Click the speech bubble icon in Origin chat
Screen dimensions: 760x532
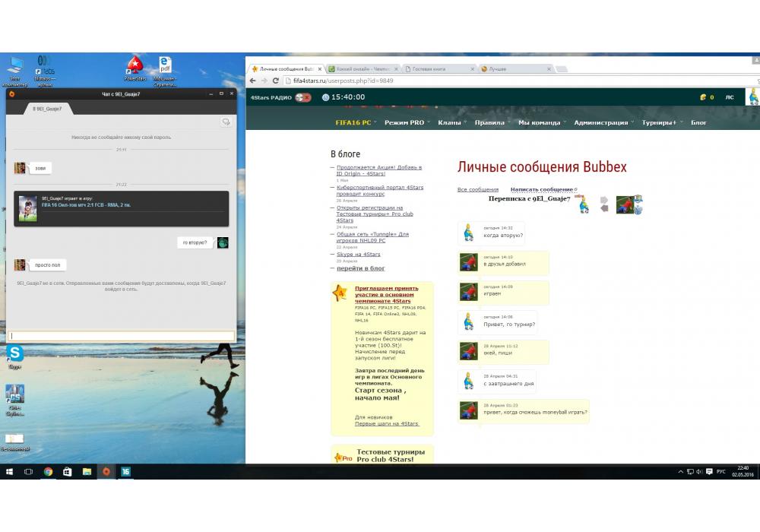pyautogui.click(x=226, y=122)
